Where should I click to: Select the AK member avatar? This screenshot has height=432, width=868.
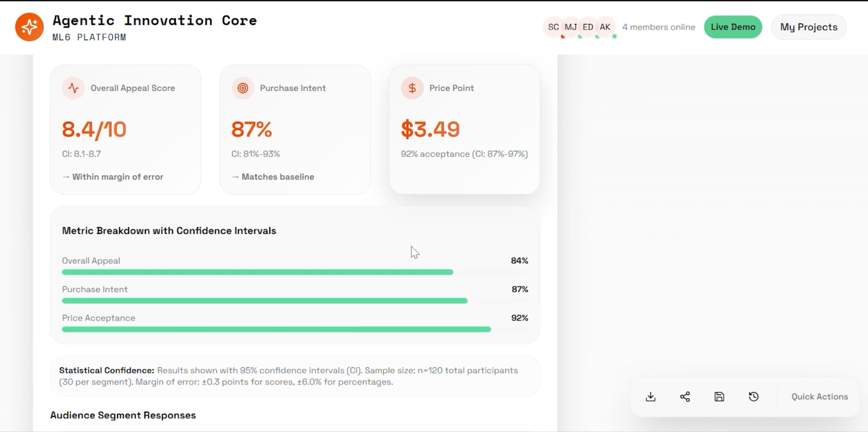pyautogui.click(x=605, y=27)
